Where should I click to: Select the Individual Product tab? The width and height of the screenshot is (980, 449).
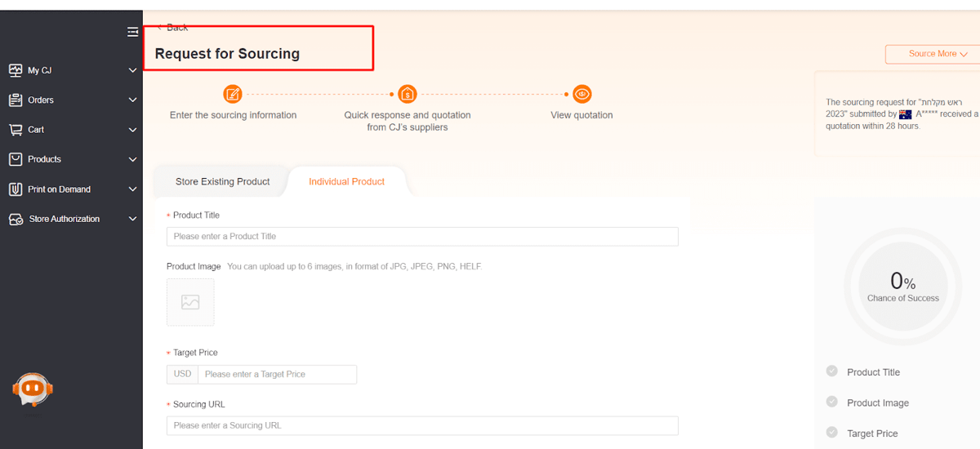[x=346, y=181]
